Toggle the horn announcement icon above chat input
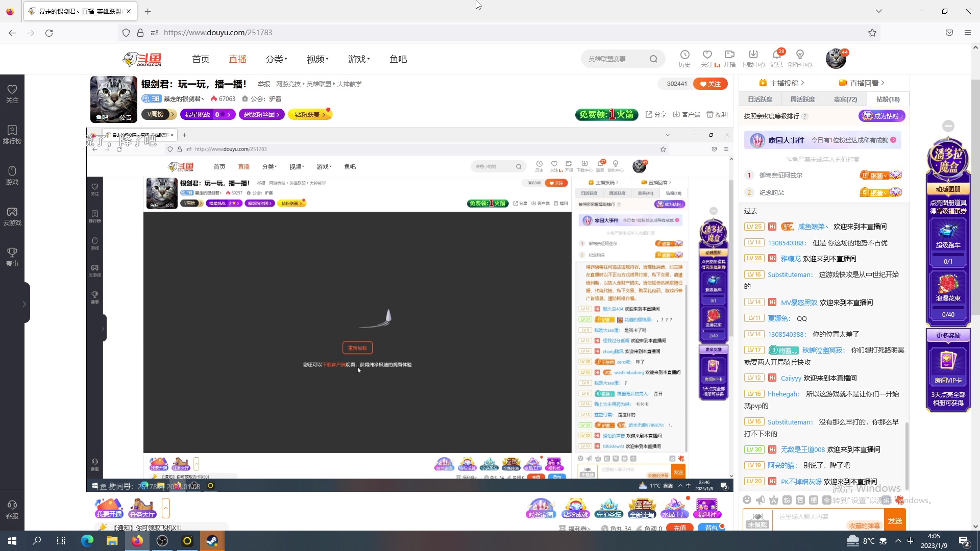Viewport: 980px width, 551px height. pos(760,500)
